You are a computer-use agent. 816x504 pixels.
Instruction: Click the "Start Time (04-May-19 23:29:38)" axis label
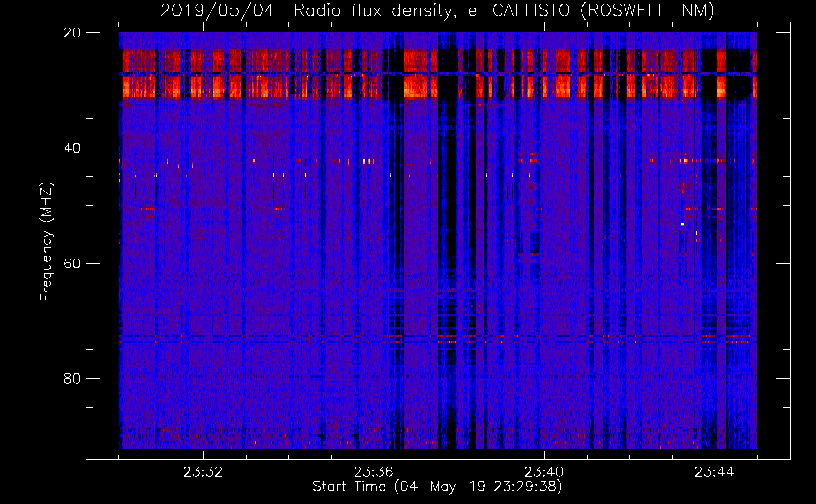[x=437, y=487]
